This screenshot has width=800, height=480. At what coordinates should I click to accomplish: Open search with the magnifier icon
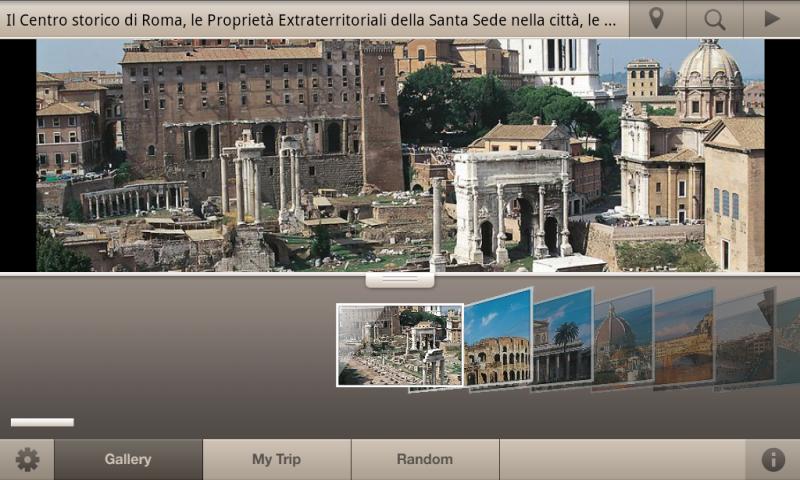coord(714,19)
